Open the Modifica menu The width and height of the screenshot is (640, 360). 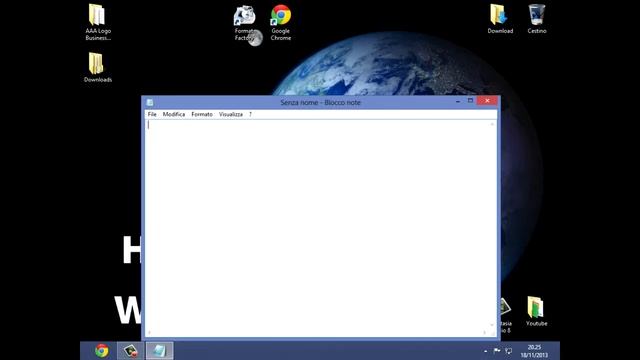point(174,114)
